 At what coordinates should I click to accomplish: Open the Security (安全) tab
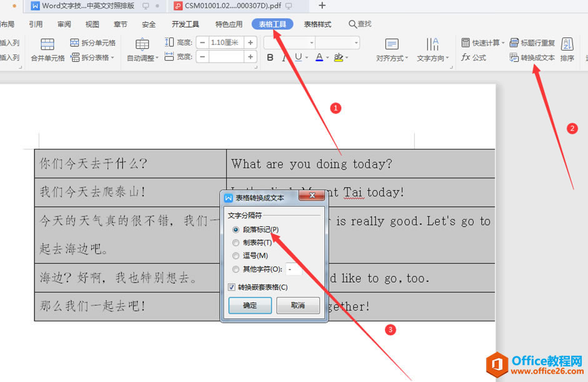coord(149,24)
